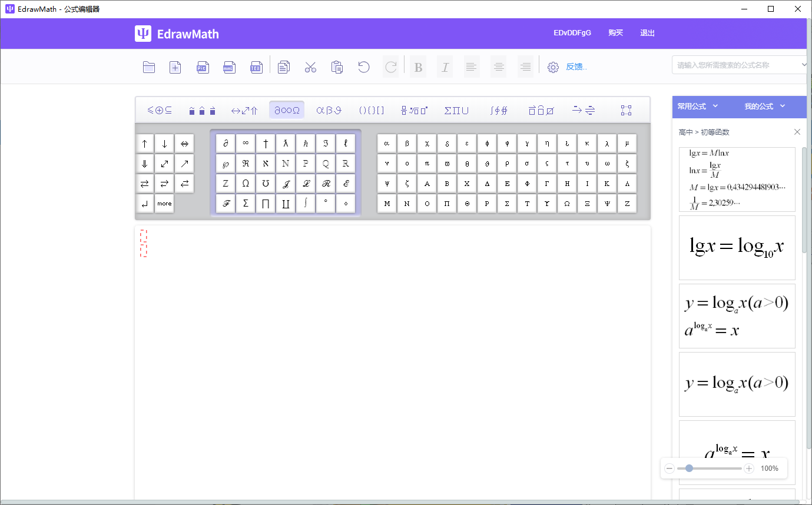812x505 pixels.
Task: Insert the infinity ∞ symbol
Action: click(246, 143)
